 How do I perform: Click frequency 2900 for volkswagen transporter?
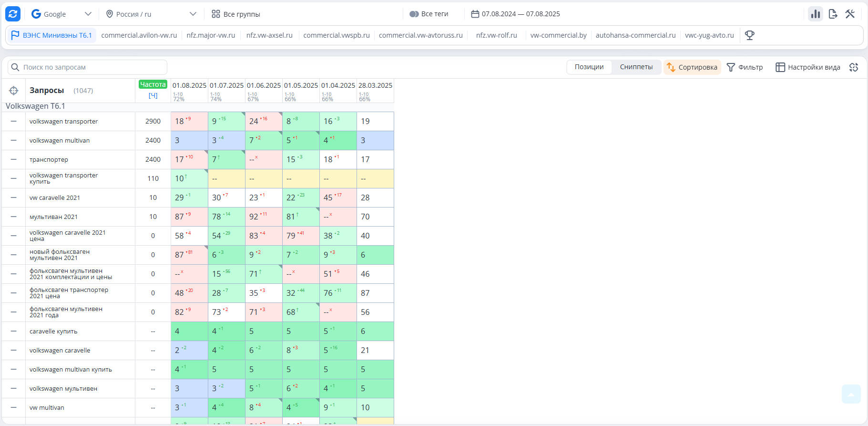coord(153,121)
